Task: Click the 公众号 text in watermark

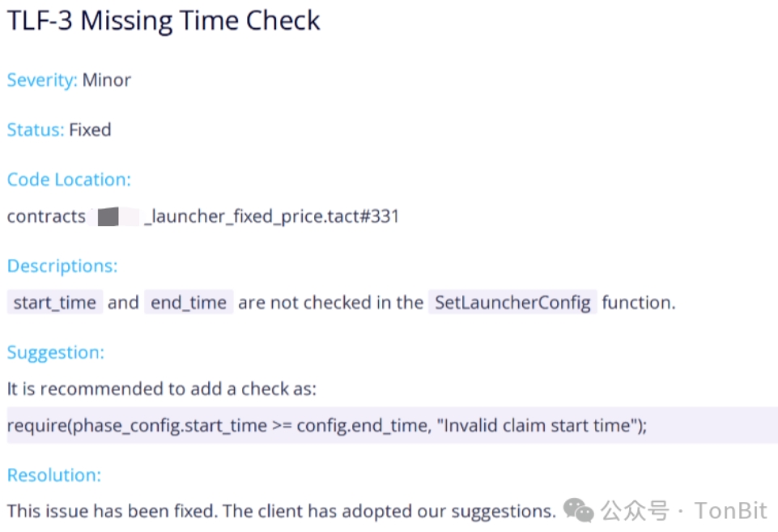Action: click(x=635, y=511)
